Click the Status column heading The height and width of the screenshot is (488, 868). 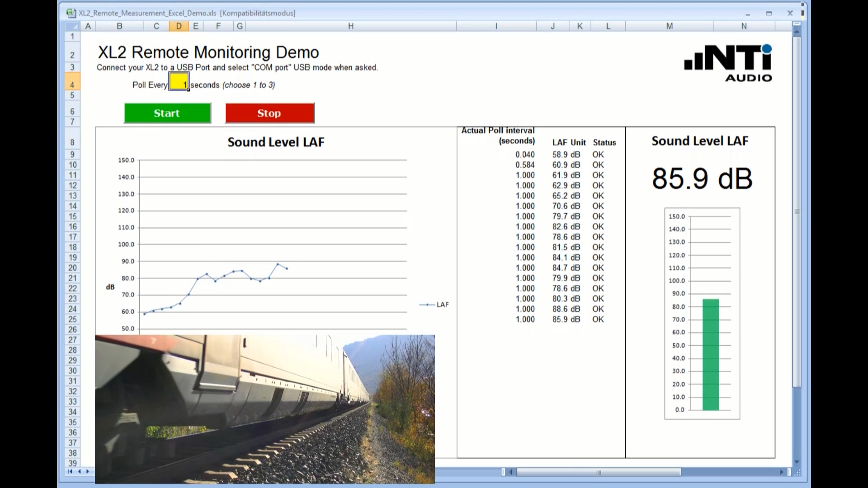pyautogui.click(x=604, y=142)
